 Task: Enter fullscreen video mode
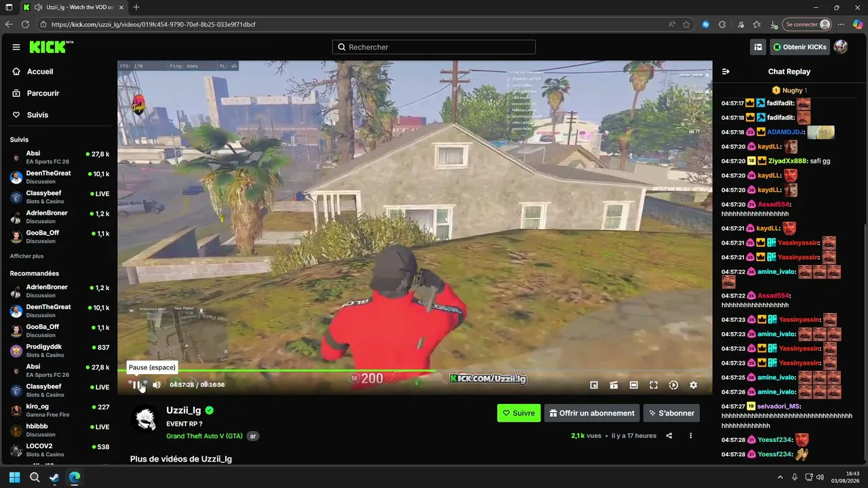click(653, 385)
